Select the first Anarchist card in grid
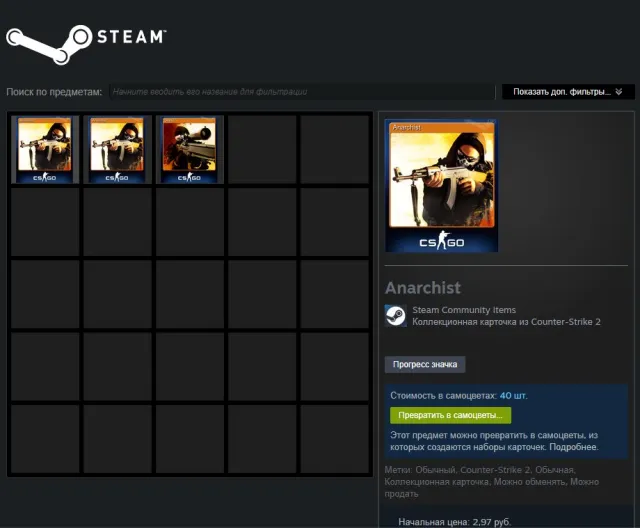Viewport: 640px width, 528px height. [45, 150]
